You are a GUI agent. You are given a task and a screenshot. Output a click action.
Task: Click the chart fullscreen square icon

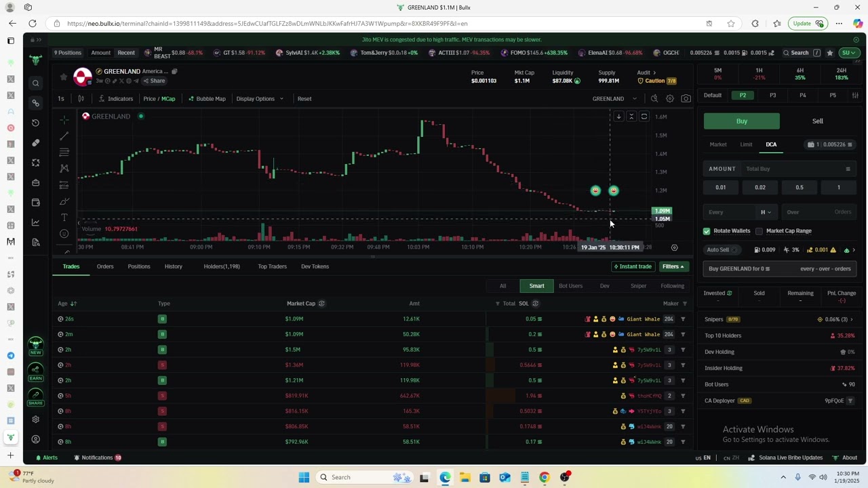tap(644, 117)
